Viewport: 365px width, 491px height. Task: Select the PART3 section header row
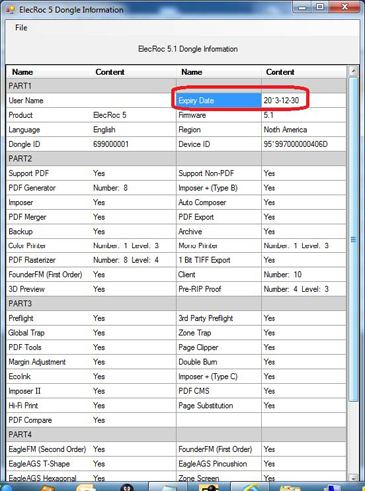[176, 304]
